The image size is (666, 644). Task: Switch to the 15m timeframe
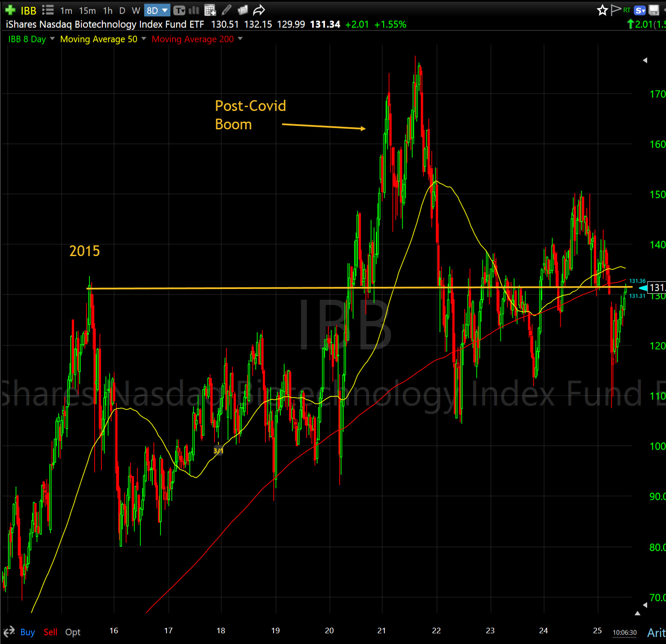coord(87,11)
